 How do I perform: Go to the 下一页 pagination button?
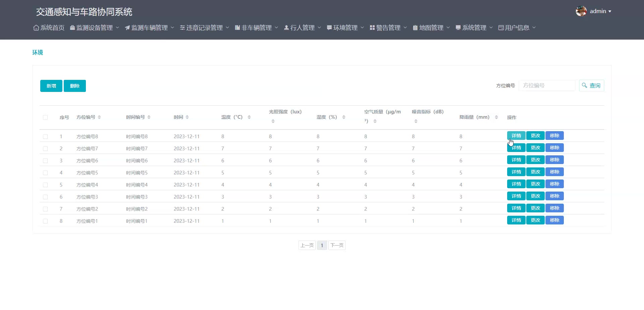[337, 245]
